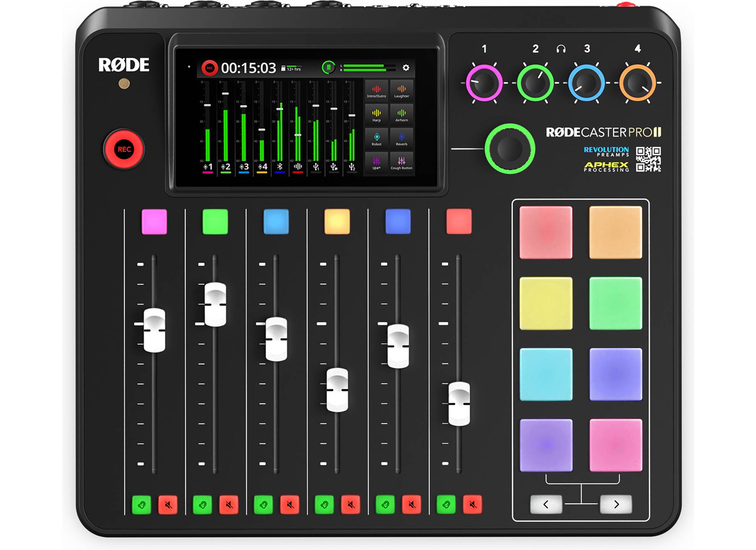The height and width of the screenshot is (550, 756).
Task: Click the pink channel select button
Action: 154,222
